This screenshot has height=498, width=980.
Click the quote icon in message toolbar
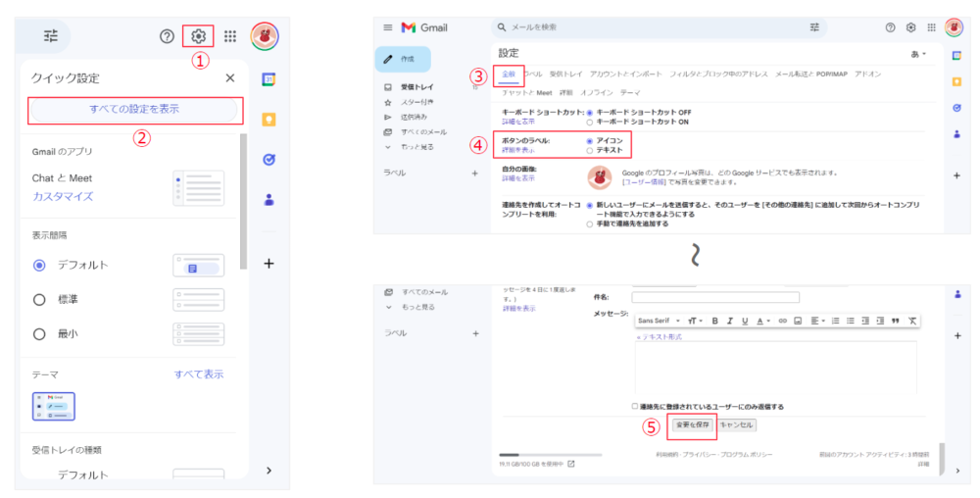(x=896, y=321)
